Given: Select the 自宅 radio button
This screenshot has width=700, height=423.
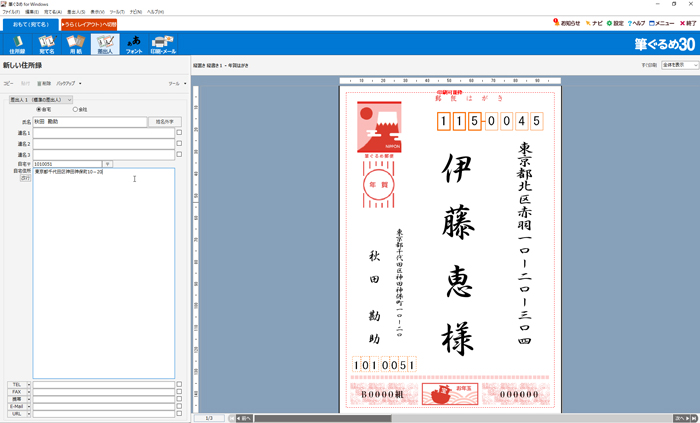Looking at the screenshot, I should coord(39,110).
